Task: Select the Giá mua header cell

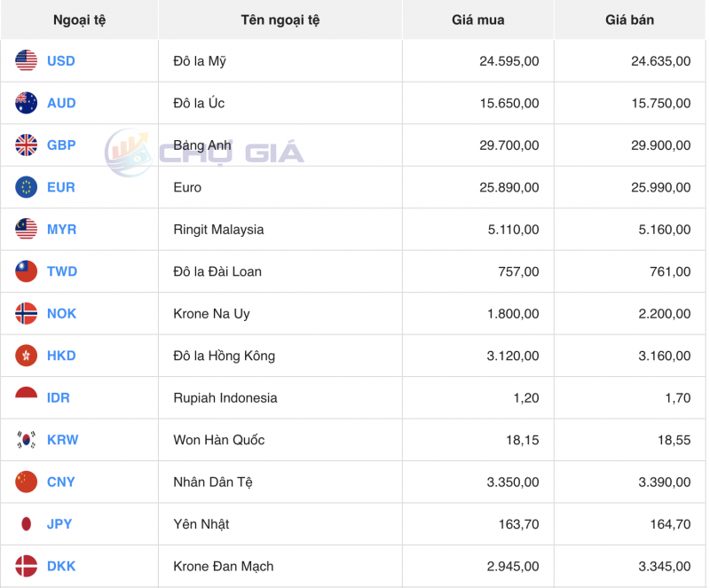Action: [477, 20]
